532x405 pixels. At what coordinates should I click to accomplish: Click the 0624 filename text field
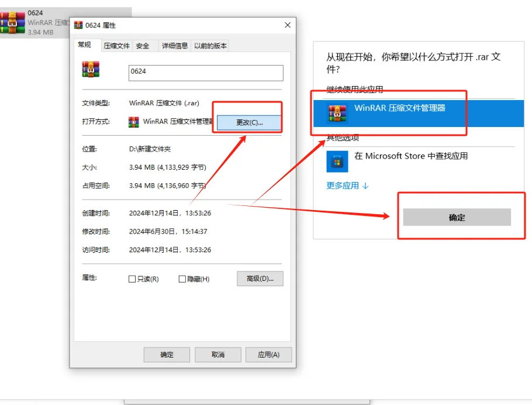(205, 73)
